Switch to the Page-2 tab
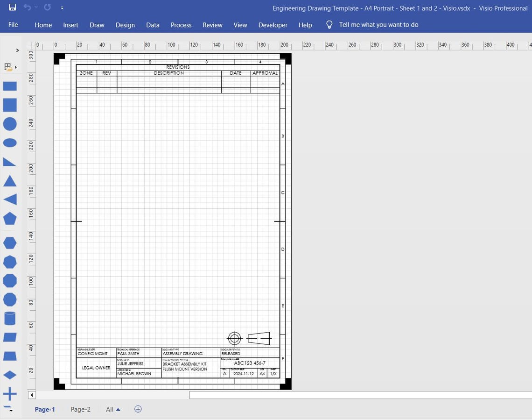The image size is (532, 420). [80, 409]
